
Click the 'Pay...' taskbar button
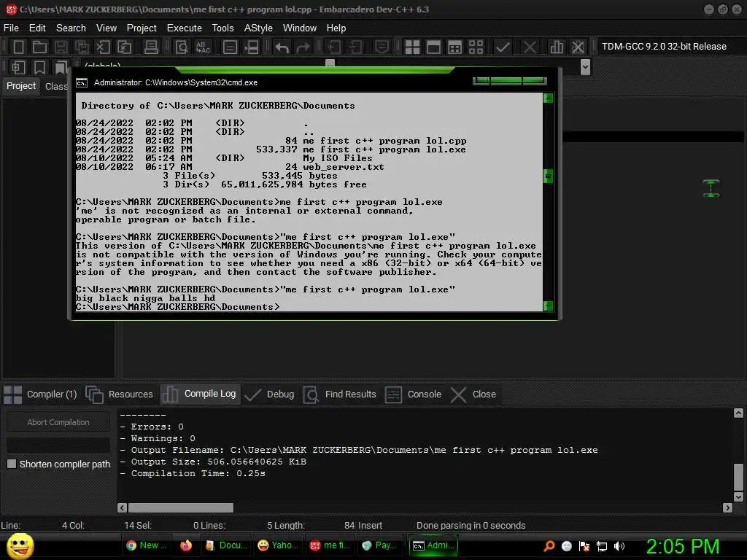click(x=381, y=545)
